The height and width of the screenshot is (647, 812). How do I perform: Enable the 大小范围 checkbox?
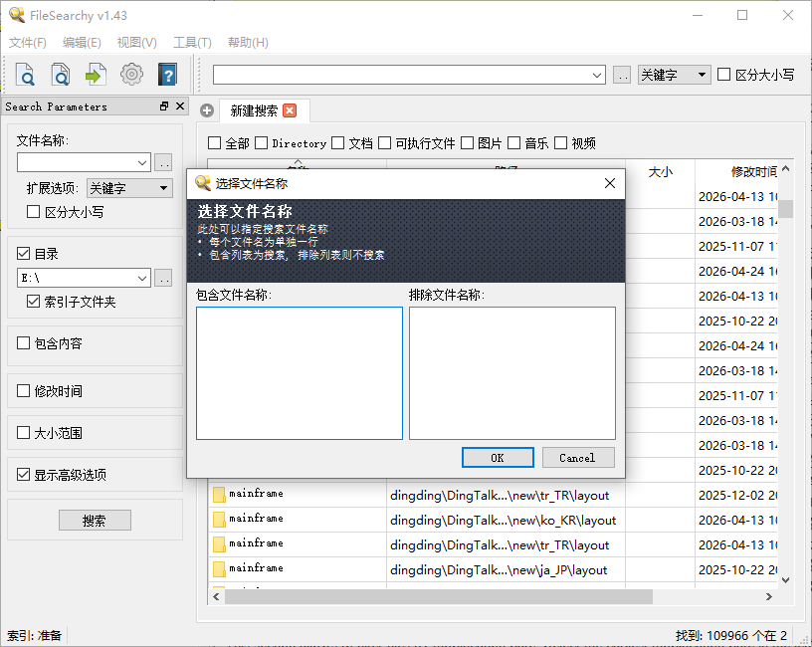(x=23, y=433)
